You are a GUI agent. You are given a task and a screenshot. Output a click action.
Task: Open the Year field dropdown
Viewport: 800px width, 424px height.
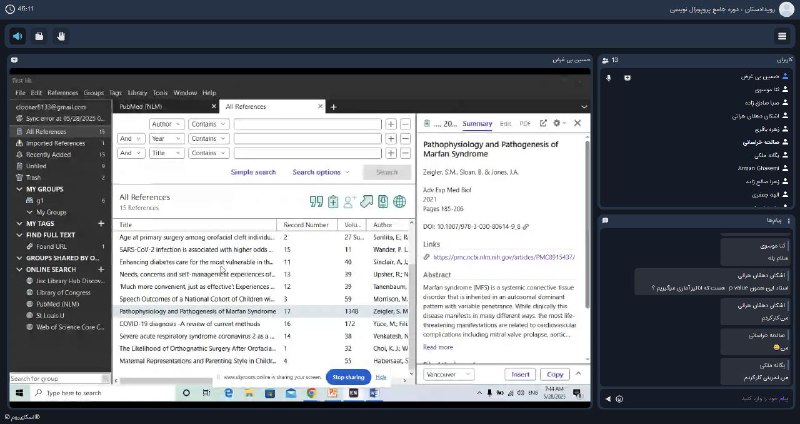[166, 138]
